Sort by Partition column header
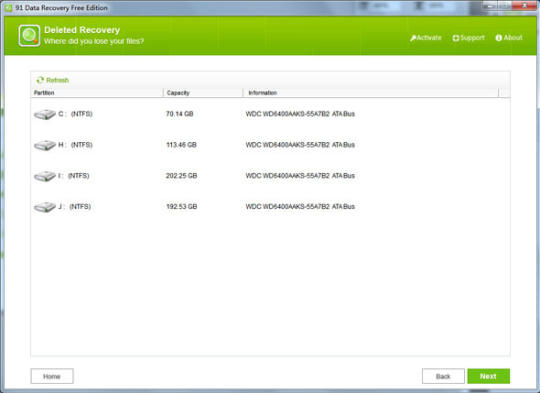Image resolution: width=540 pixels, height=393 pixels. (97, 93)
